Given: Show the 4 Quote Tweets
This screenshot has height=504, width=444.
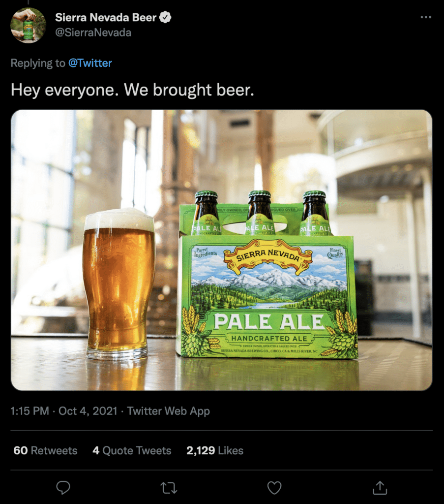Looking at the screenshot, I should click(132, 450).
